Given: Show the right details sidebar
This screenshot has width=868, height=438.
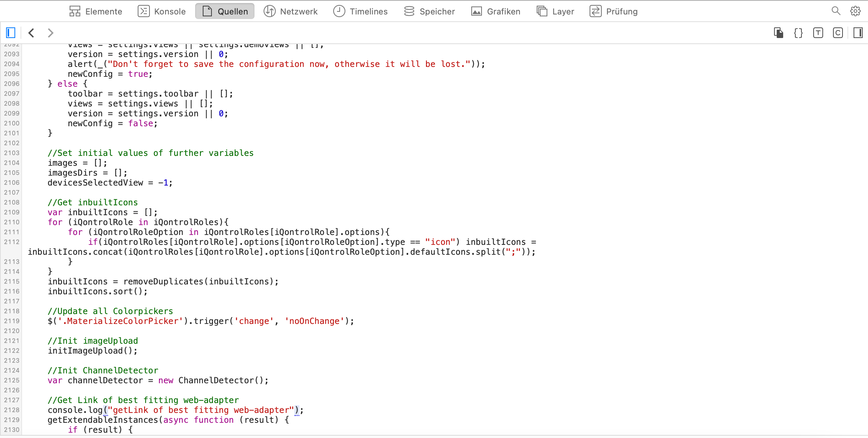Looking at the screenshot, I should pyautogui.click(x=858, y=33).
